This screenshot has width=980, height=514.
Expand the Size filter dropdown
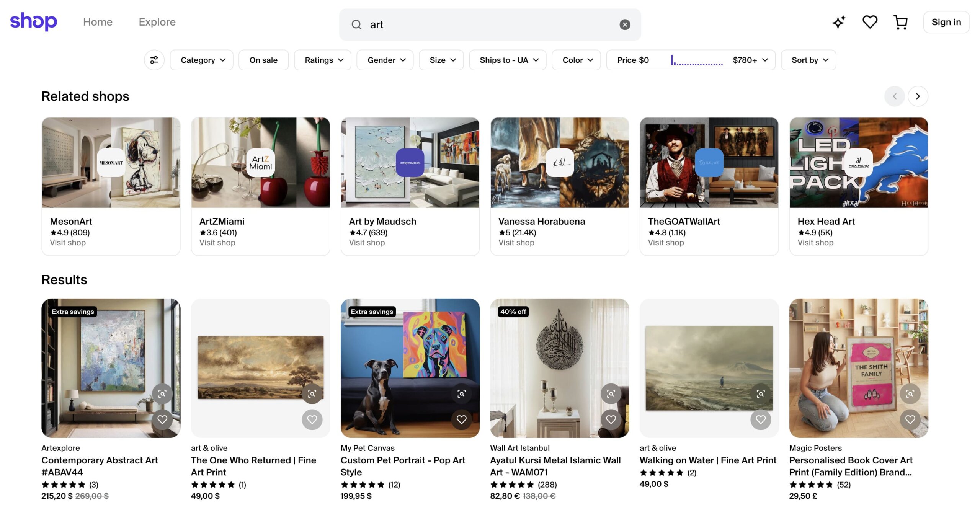coord(441,60)
